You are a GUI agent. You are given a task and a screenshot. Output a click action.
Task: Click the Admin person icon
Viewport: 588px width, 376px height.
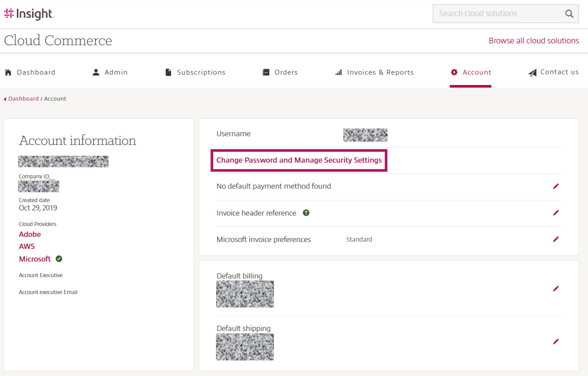[96, 72]
